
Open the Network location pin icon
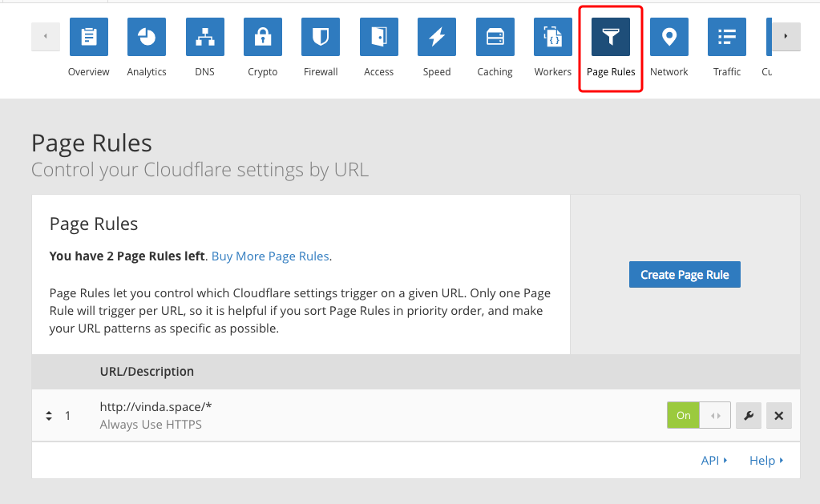(669, 37)
